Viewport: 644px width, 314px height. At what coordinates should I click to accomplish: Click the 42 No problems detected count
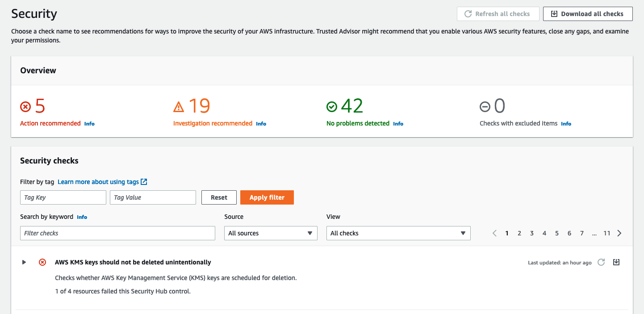click(x=352, y=106)
